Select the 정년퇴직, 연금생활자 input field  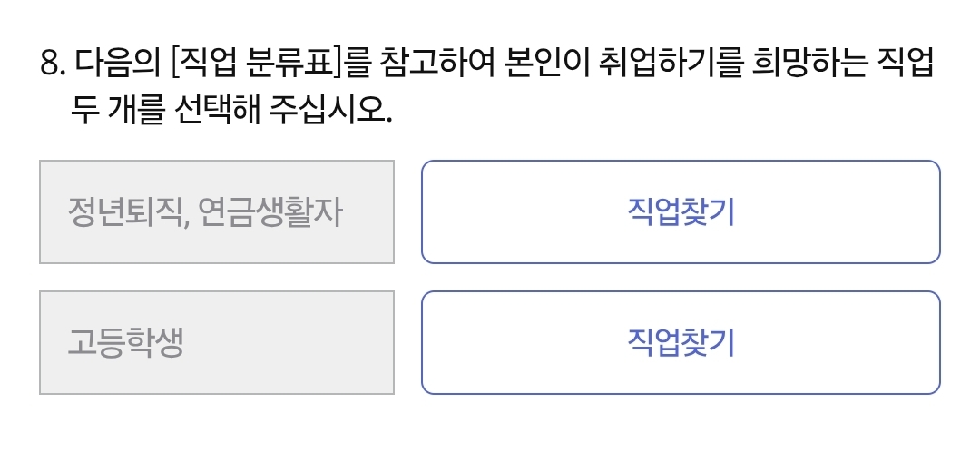tap(216, 212)
